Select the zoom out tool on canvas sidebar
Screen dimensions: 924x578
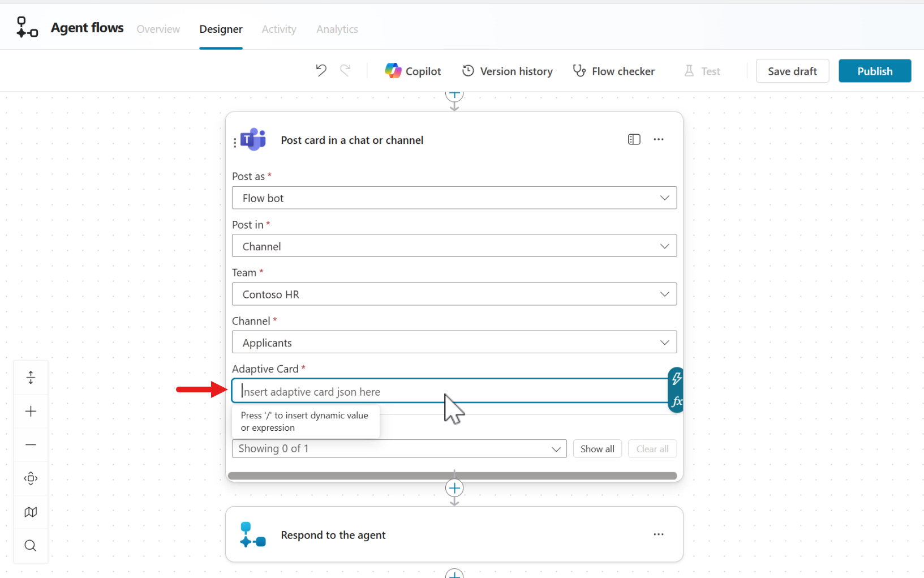coord(31,445)
